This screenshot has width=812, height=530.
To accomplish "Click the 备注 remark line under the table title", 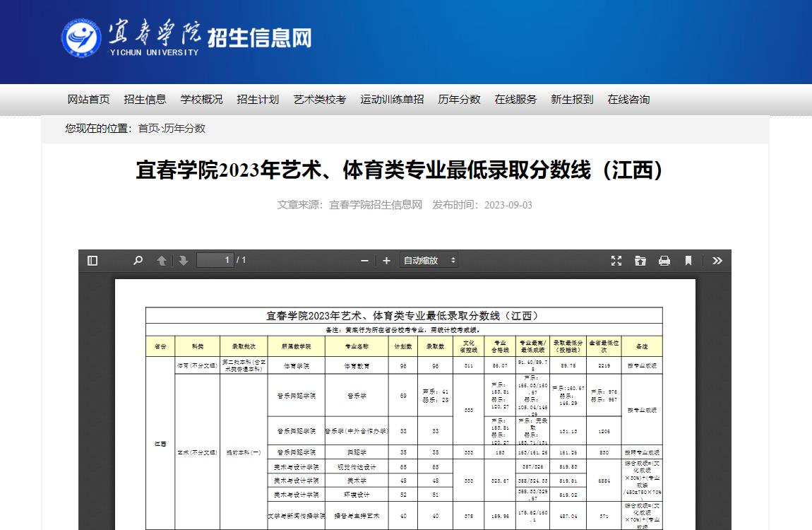I will (x=404, y=330).
